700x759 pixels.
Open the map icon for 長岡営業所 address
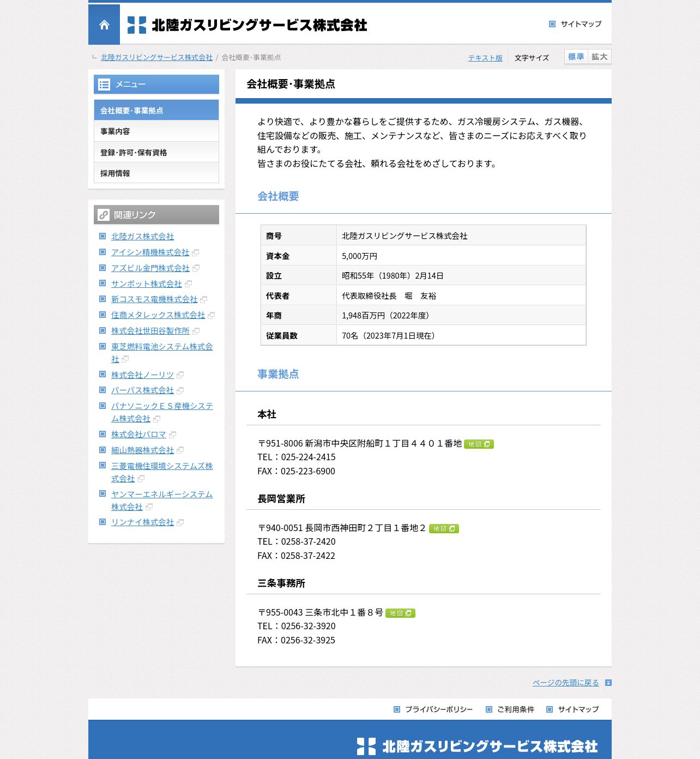point(444,529)
